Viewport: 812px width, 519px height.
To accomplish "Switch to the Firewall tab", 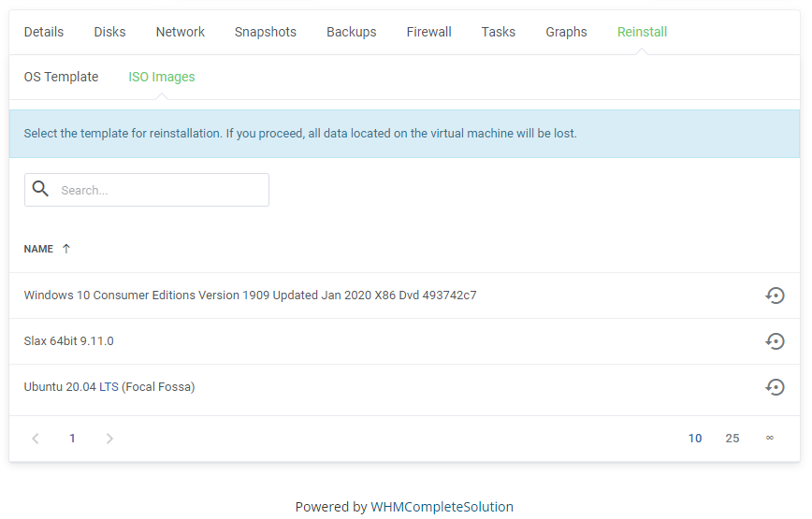I will tap(428, 32).
